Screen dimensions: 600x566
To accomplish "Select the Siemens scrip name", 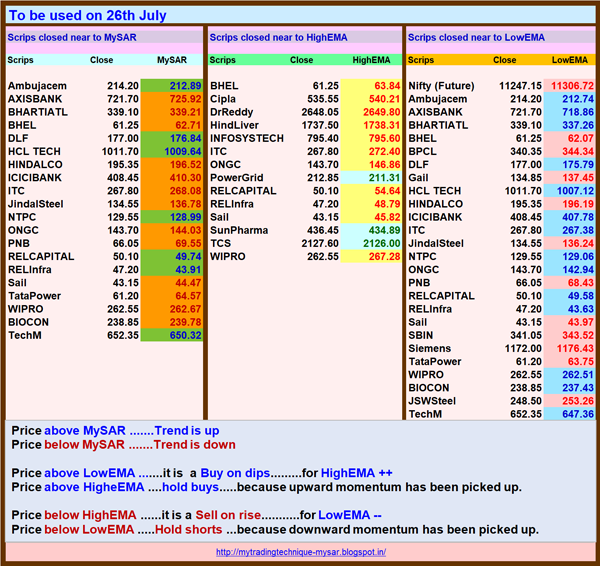I will coord(429,348).
